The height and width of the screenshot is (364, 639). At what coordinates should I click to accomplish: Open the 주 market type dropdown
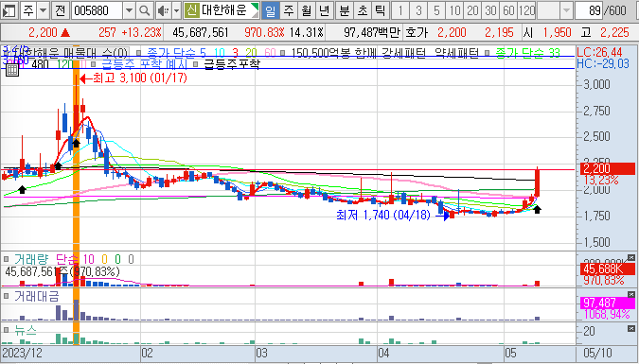43,10
